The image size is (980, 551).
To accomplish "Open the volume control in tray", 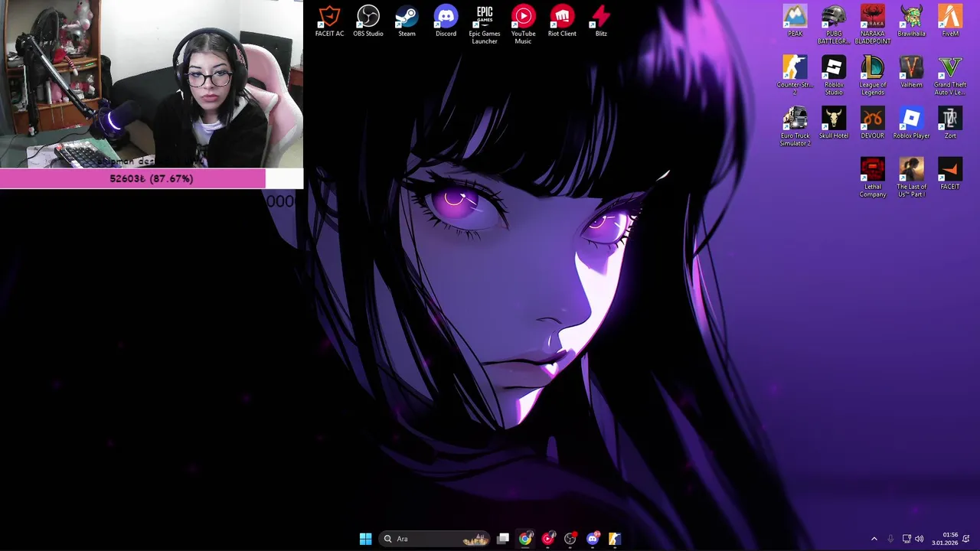I will 920,539.
